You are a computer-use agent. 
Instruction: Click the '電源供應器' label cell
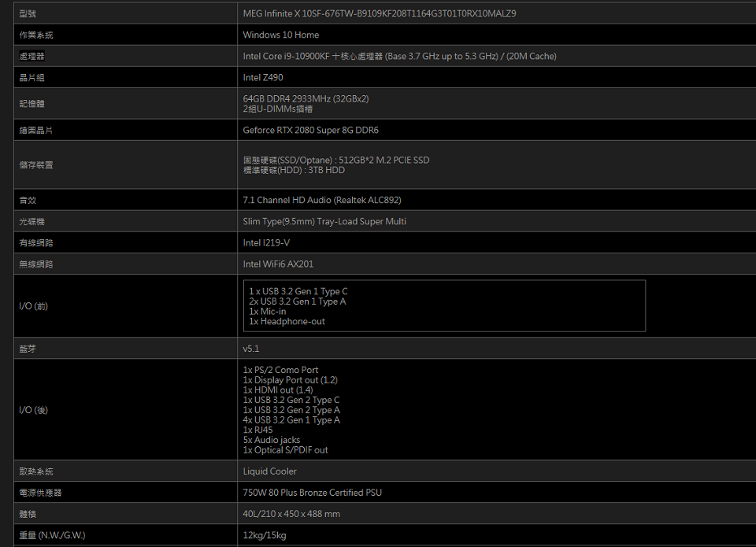click(125, 493)
